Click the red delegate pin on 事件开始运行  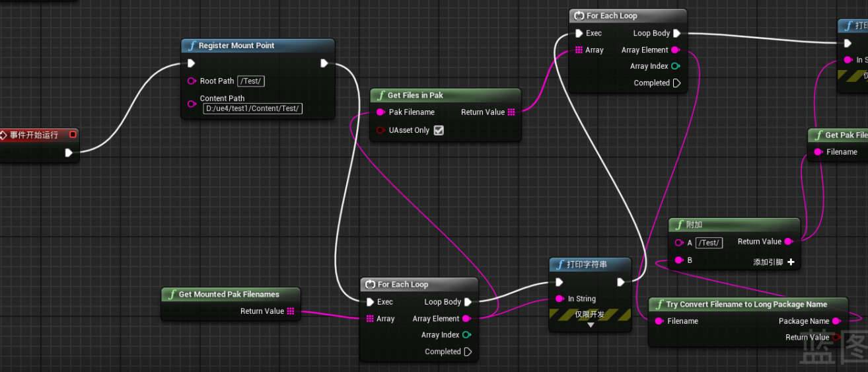click(73, 135)
